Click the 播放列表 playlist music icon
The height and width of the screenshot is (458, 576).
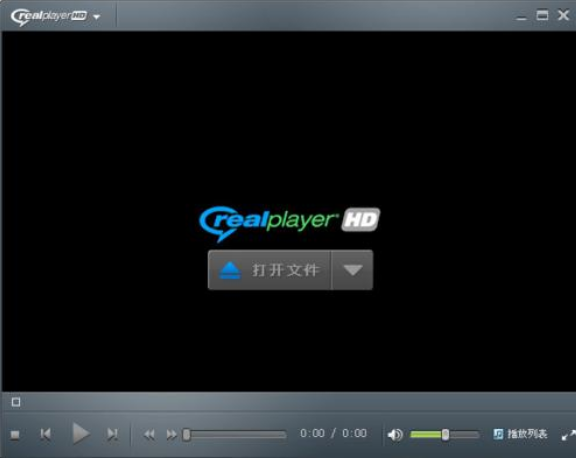[x=498, y=434]
